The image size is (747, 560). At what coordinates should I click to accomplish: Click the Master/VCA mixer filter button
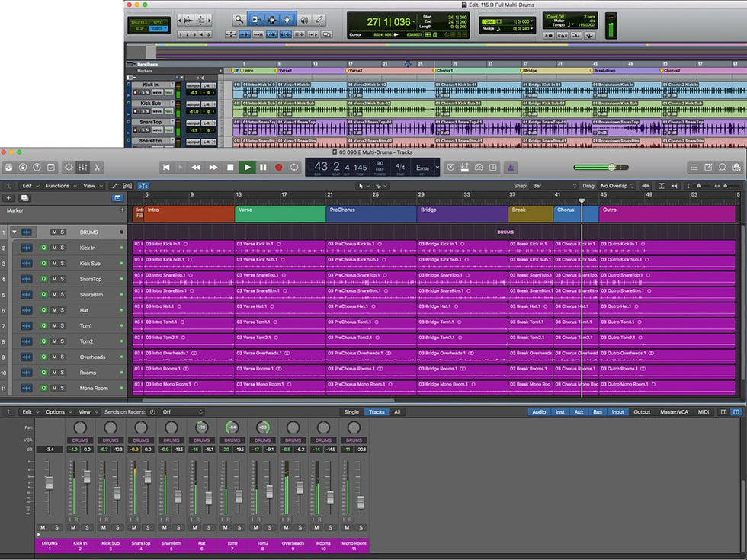pos(675,412)
